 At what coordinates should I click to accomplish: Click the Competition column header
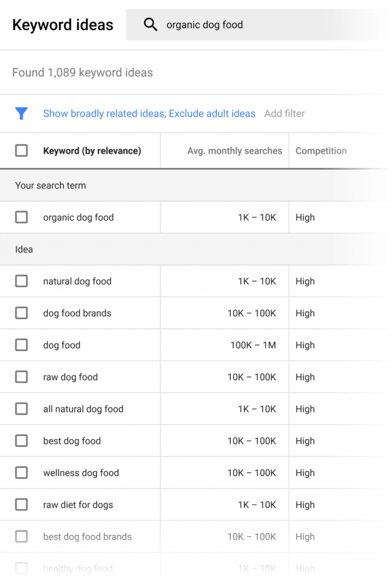pos(321,150)
